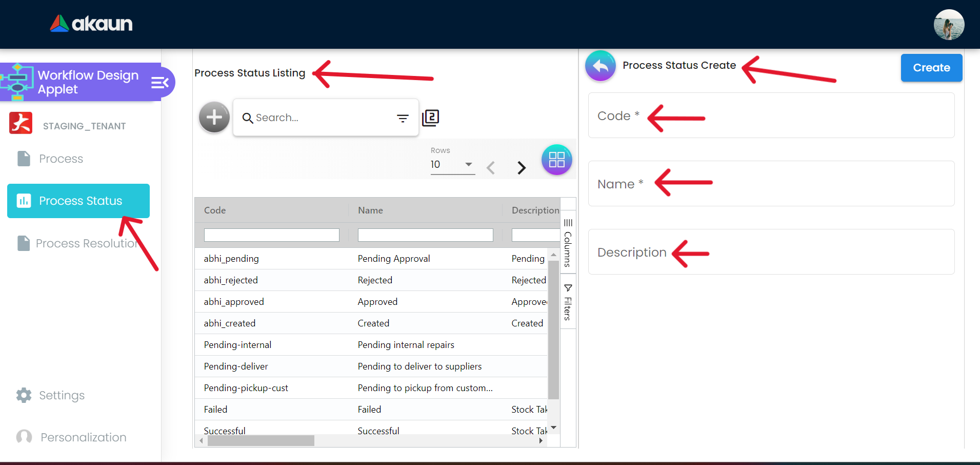Click the Description input field
This screenshot has width=980, height=465.
pos(771,252)
